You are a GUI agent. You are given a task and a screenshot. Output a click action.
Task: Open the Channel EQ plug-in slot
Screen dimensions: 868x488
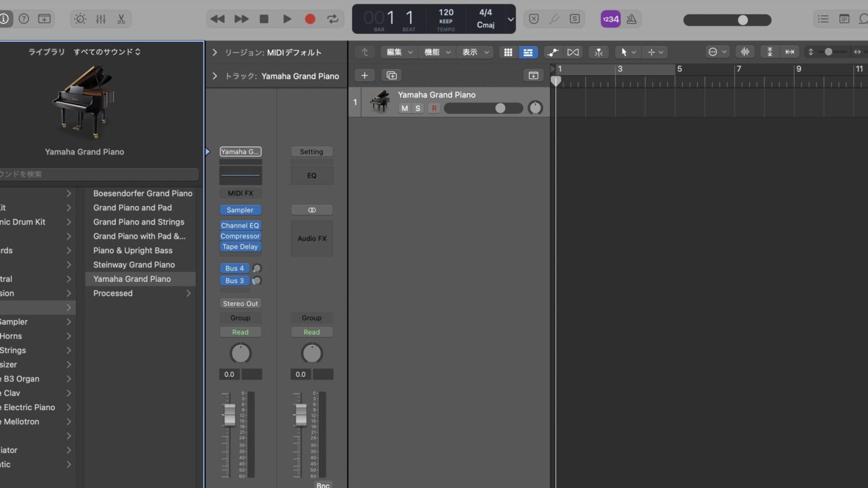click(240, 226)
